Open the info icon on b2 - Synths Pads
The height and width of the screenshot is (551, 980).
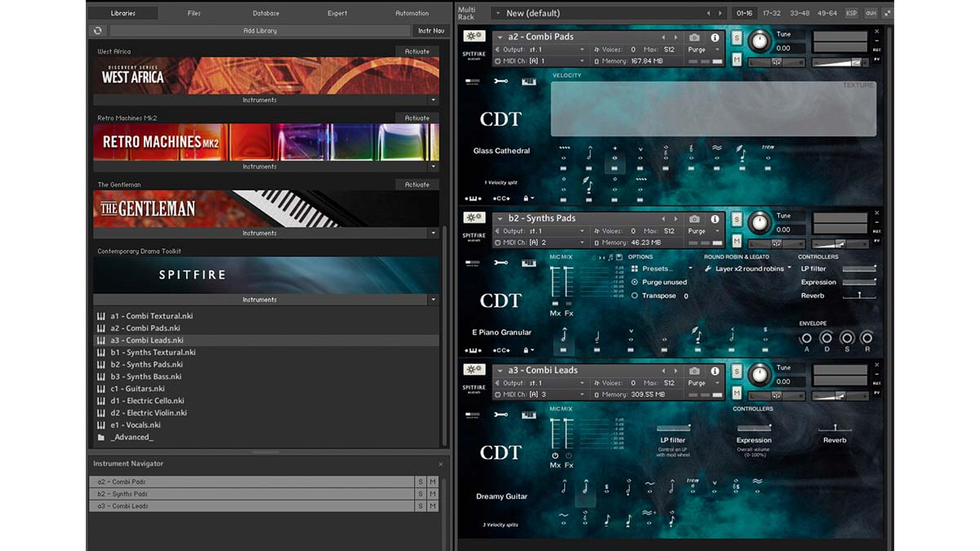pyautogui.click(x=715, y=219)
